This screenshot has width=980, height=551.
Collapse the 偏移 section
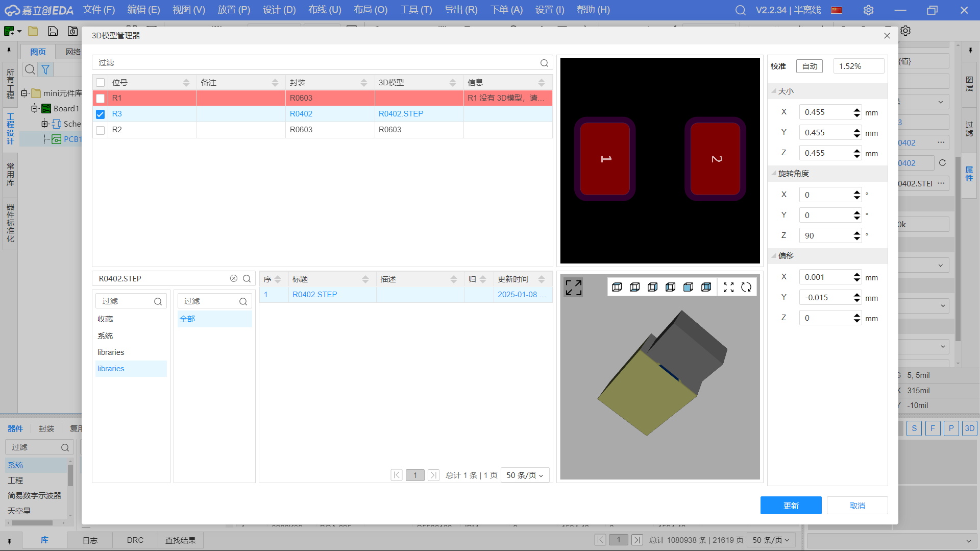coord(774,256)
